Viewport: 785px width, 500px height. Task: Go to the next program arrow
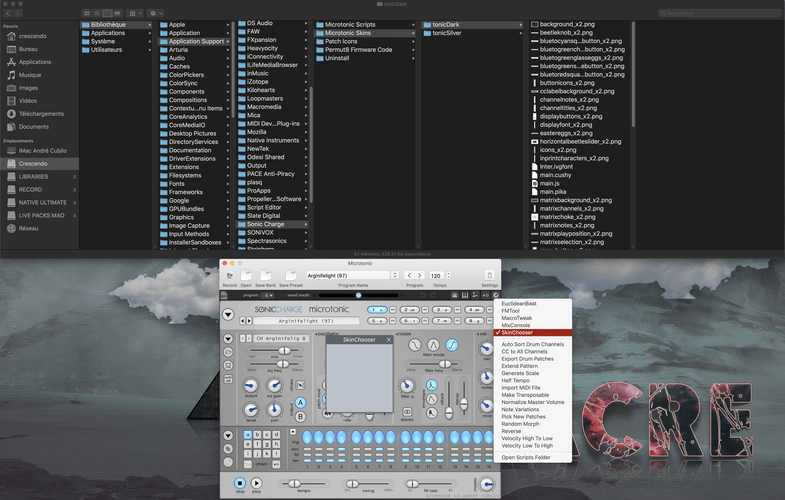click(420, 275)
